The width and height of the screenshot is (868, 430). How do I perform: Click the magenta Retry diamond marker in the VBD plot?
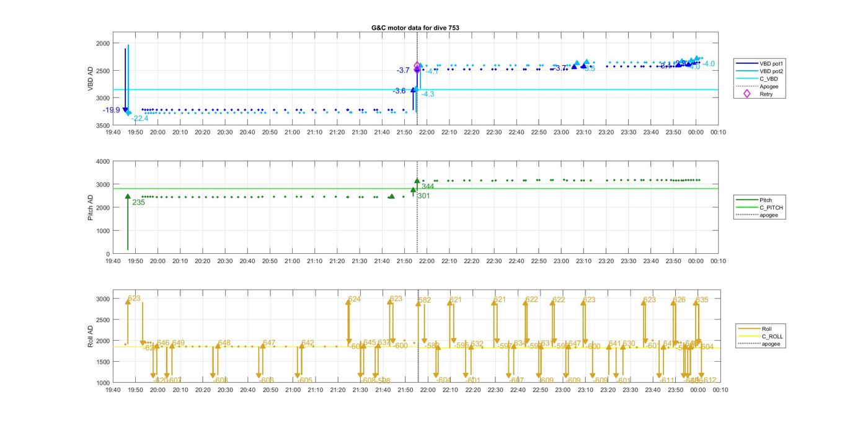(x=417, y=66)
